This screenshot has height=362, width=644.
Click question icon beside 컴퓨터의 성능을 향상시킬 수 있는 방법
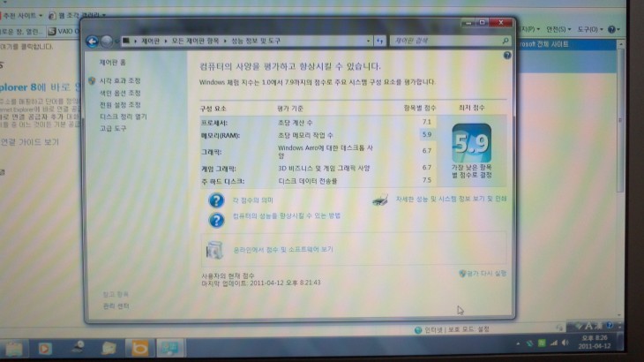click(x=216, y=220)
